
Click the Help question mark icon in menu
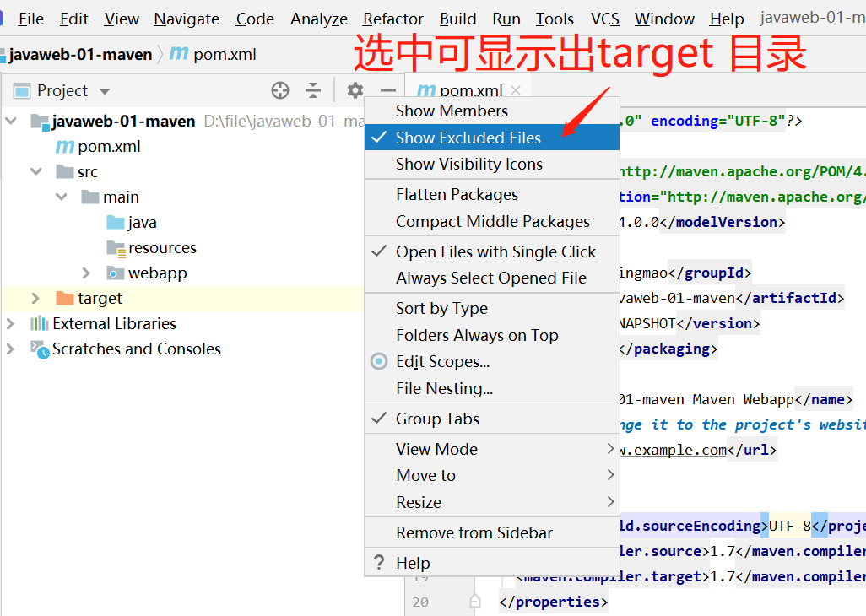click(379, 563)
